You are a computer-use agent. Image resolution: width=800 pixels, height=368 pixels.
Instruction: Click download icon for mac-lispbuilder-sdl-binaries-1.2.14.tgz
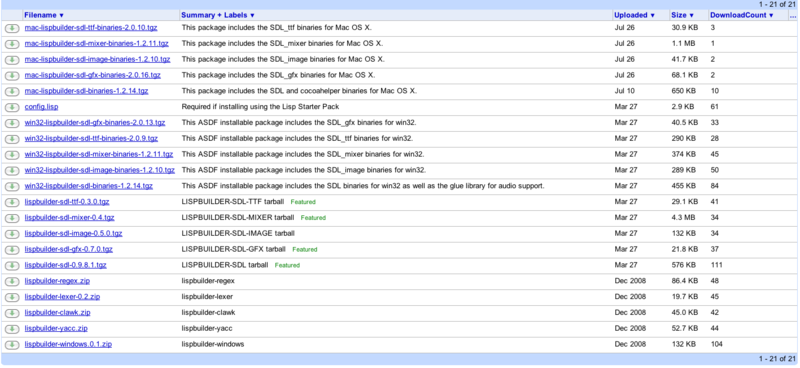(x=11, y=91)
